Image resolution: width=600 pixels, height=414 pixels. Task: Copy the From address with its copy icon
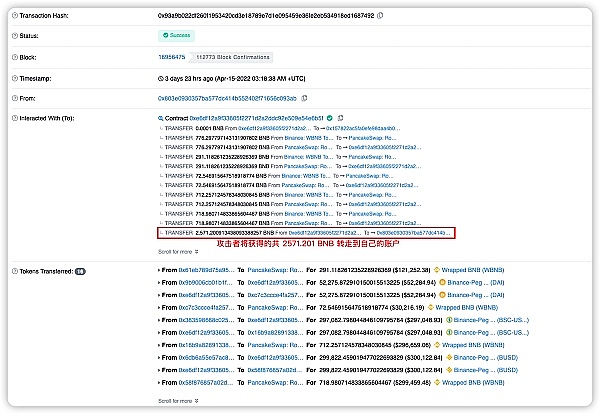[x=304, y=98]
